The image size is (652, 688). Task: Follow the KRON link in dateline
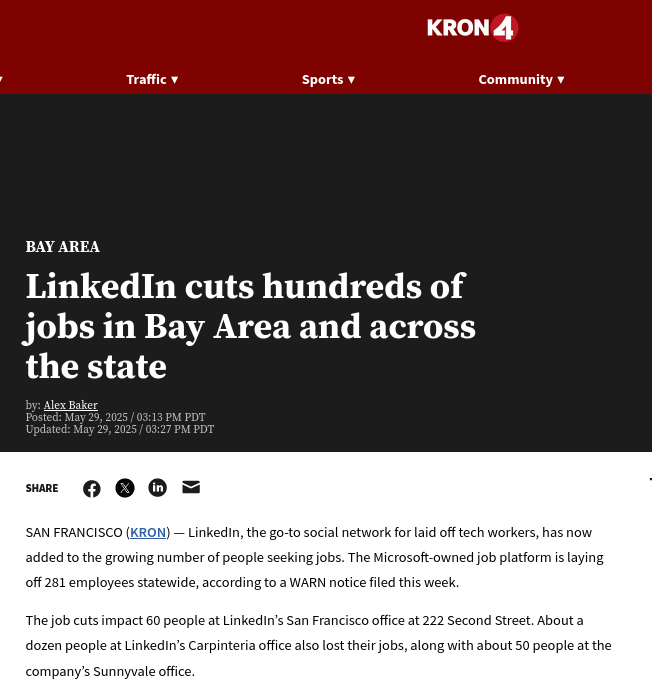tap(148, 532)
